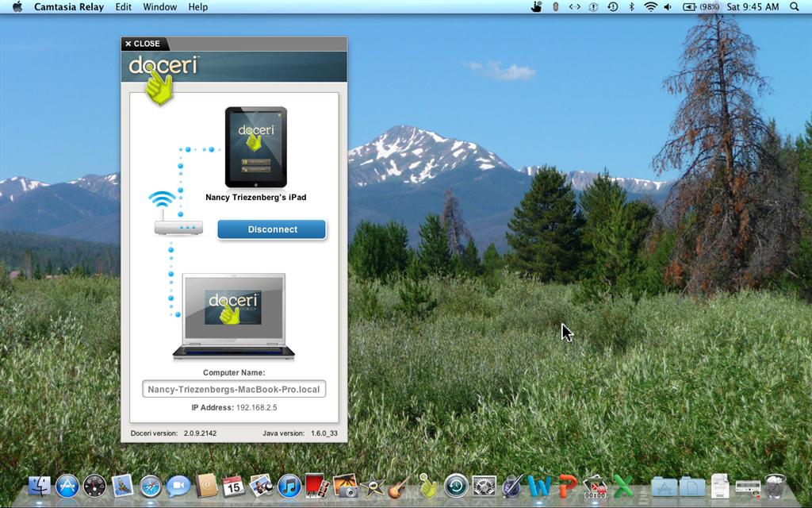
Task: Open the Window menu
Action: [x=160, y=6]
